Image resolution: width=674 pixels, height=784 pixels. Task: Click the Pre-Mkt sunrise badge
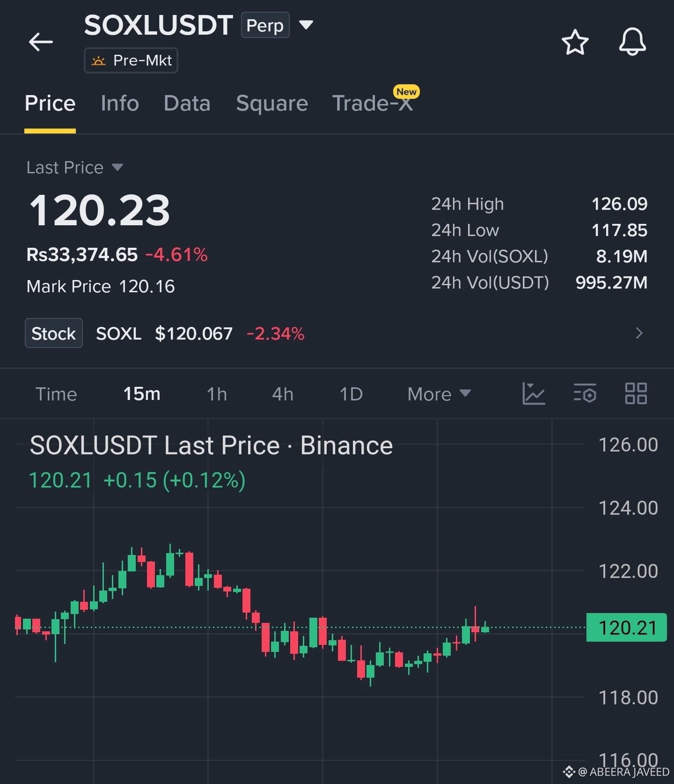point(131,60)
